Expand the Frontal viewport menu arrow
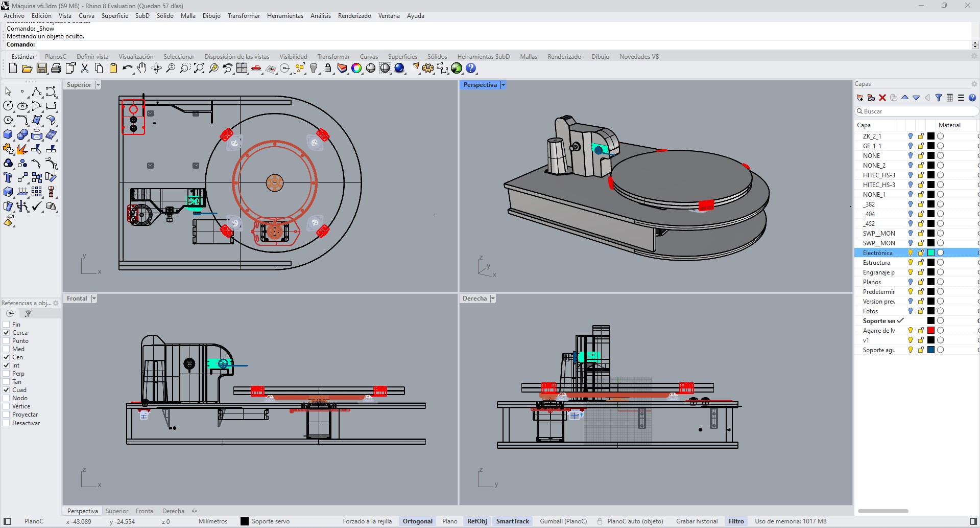Image resolution: width=980 pixels, height=528 pixels. [94, 299]
